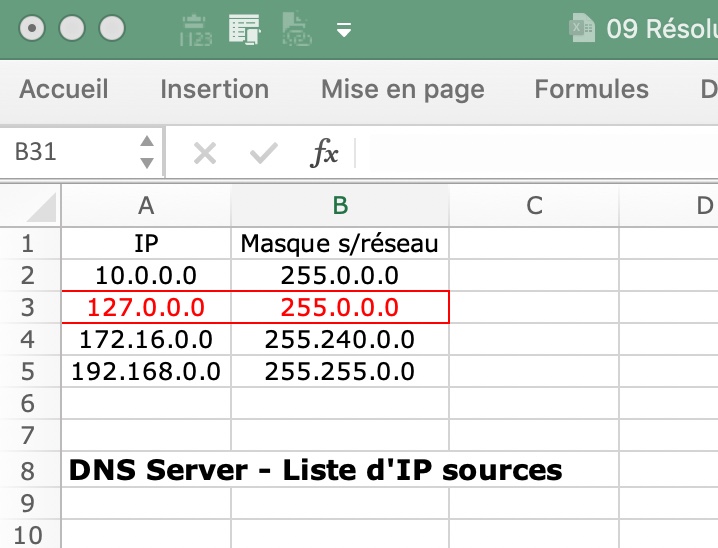Viewport: 718px width, 548px height.
Task: Click the Excel file icon in title bar
Action: click(x=582, y=28)
